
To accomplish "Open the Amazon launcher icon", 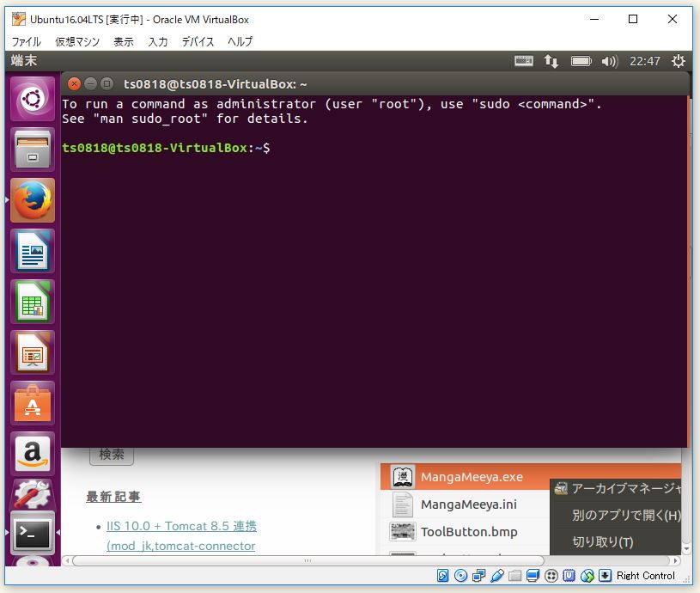I will pos(33,454).
